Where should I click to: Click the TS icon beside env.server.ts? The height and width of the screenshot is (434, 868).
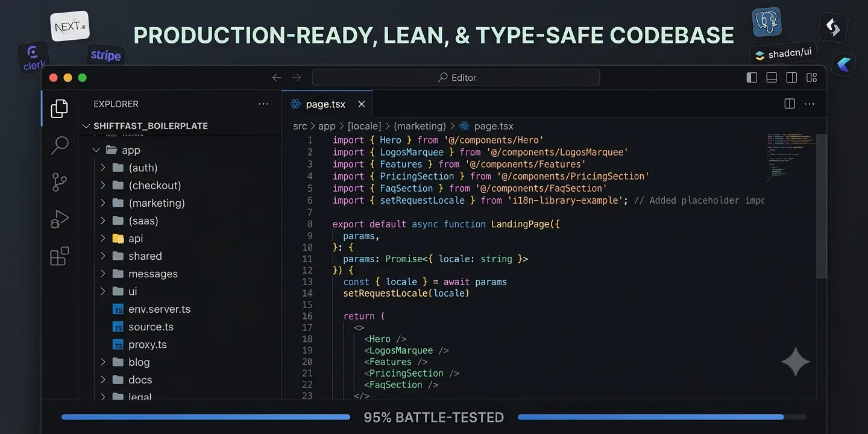click(x=118, y=309)
